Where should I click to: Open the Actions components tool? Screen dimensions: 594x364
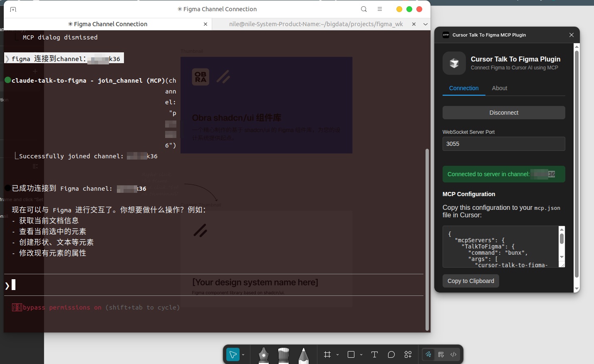click(408, 354)
